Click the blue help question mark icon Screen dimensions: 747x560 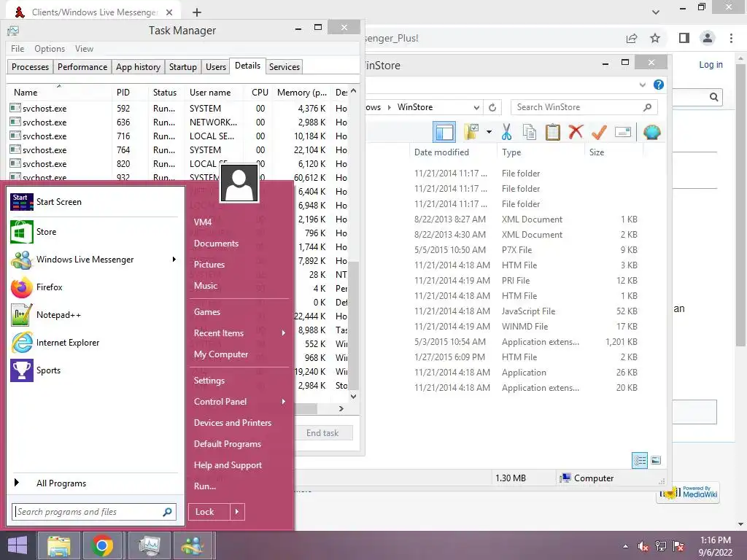(x=659, y=85)
